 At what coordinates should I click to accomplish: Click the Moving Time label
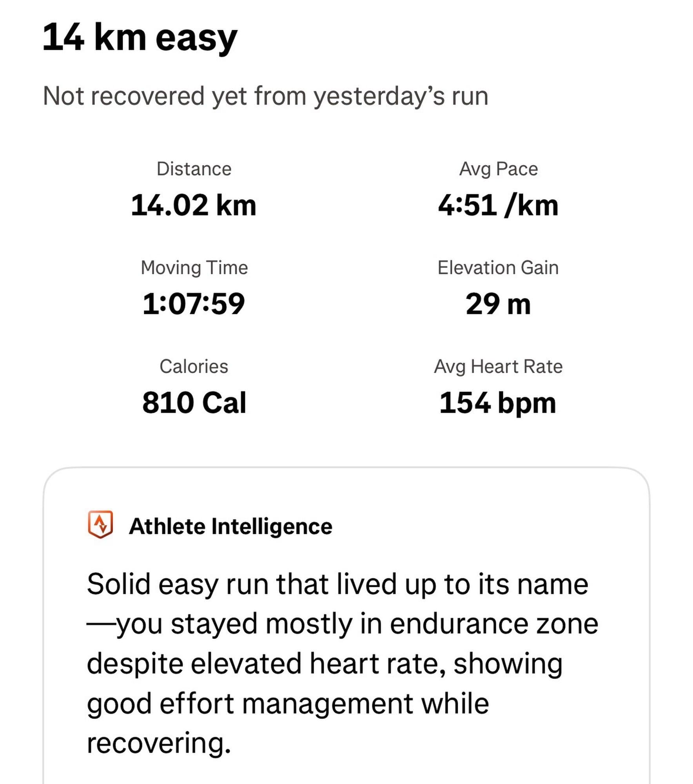coord(194,268)
